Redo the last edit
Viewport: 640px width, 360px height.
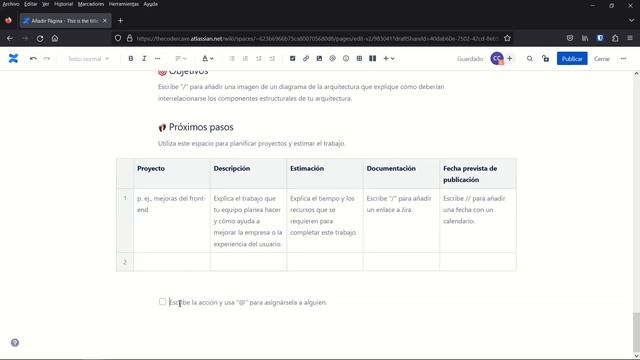pos(47,59)
